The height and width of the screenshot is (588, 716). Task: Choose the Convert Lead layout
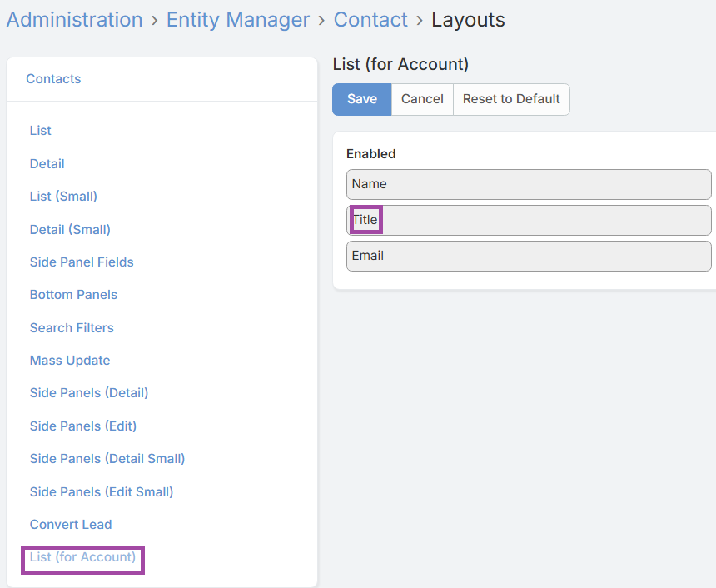click(x=71, y=525)
